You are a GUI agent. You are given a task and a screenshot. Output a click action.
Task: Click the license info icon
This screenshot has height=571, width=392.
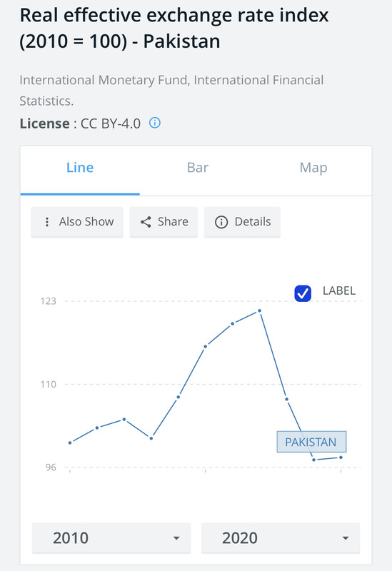(155, 123)
